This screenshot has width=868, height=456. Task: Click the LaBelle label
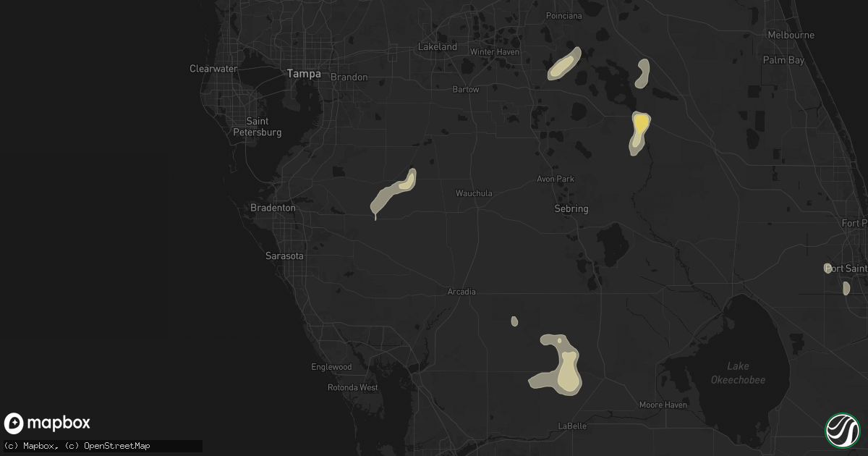click(572, 426)
